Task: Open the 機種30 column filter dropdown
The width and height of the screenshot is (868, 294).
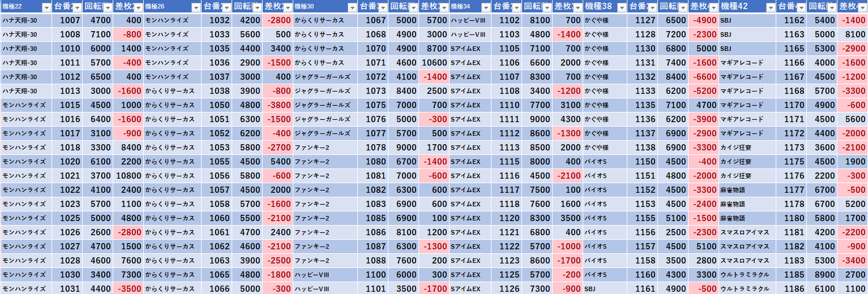Action: (x=352, y=7)
